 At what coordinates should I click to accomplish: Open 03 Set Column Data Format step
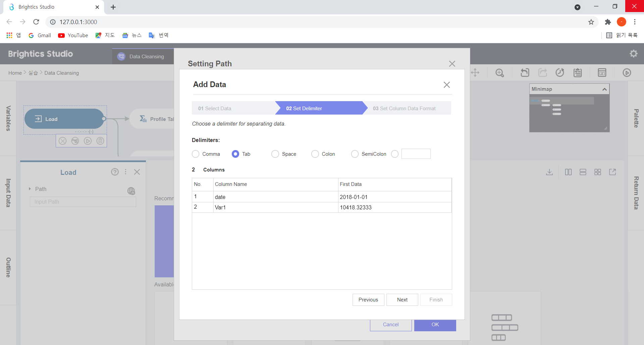click(x=407, y=108)
